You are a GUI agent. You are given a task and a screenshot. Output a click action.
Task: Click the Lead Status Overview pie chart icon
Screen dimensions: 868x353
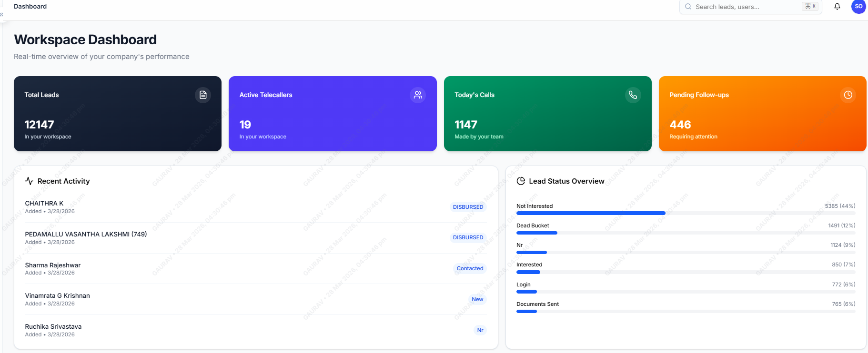(x=521, y=181)
